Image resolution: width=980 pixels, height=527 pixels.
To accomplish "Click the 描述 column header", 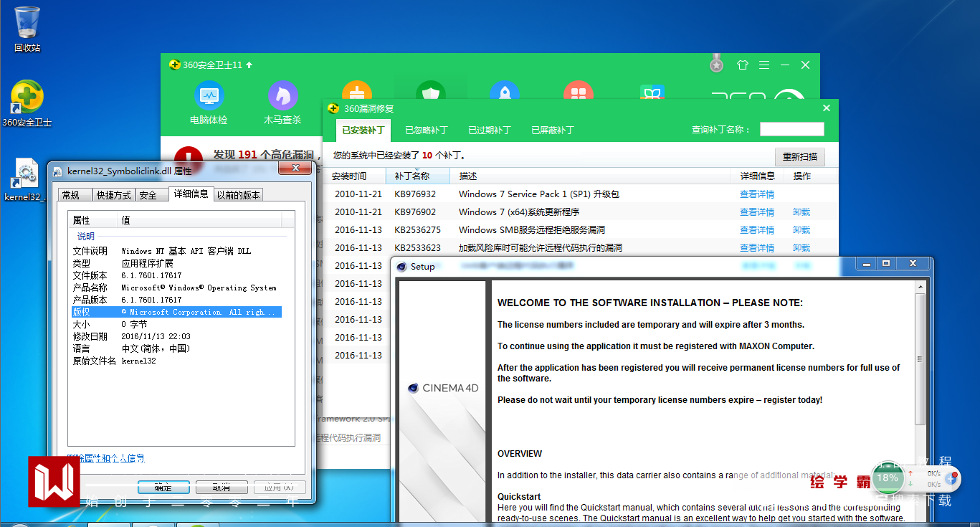I will 591,176.
